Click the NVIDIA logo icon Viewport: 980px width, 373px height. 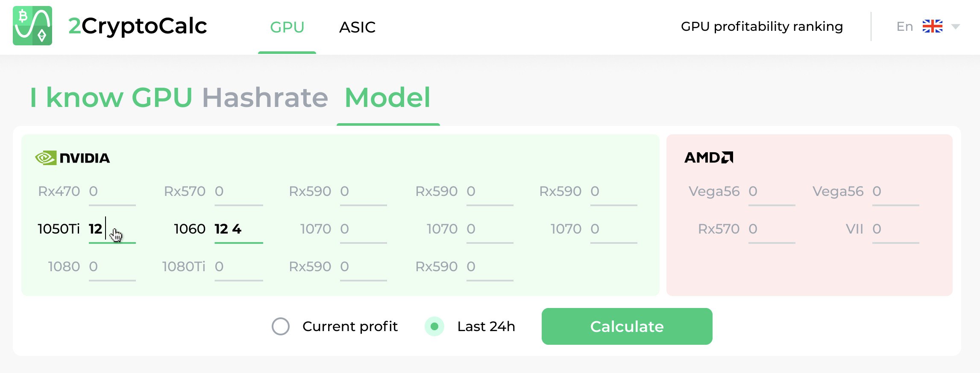pos(46,158)
